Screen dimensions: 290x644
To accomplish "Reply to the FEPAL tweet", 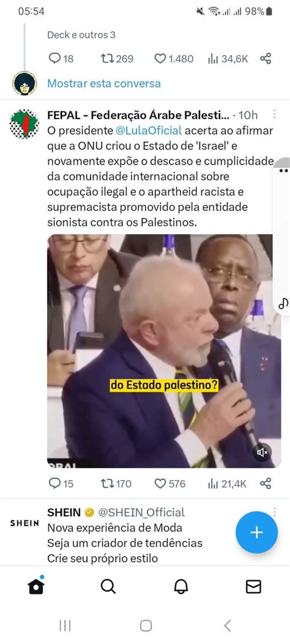I will 61,483.
